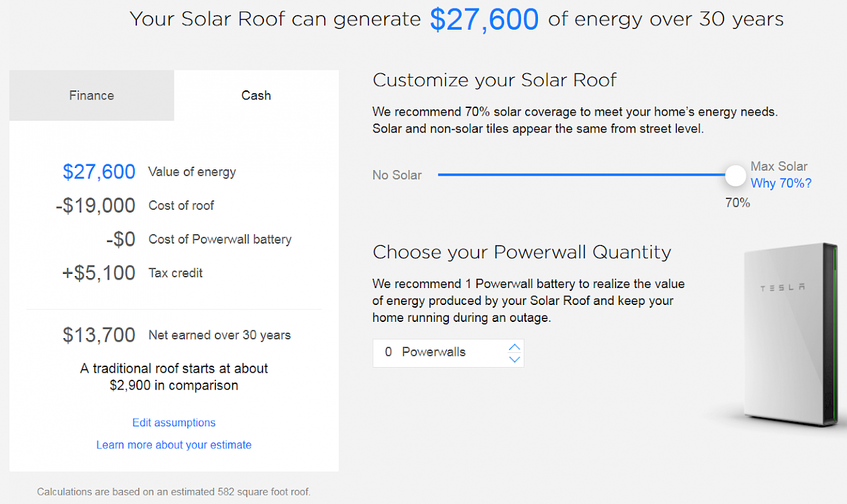Click the Tesla Powerwall battery image
The image size is (847, 504).
coord(785,332)
